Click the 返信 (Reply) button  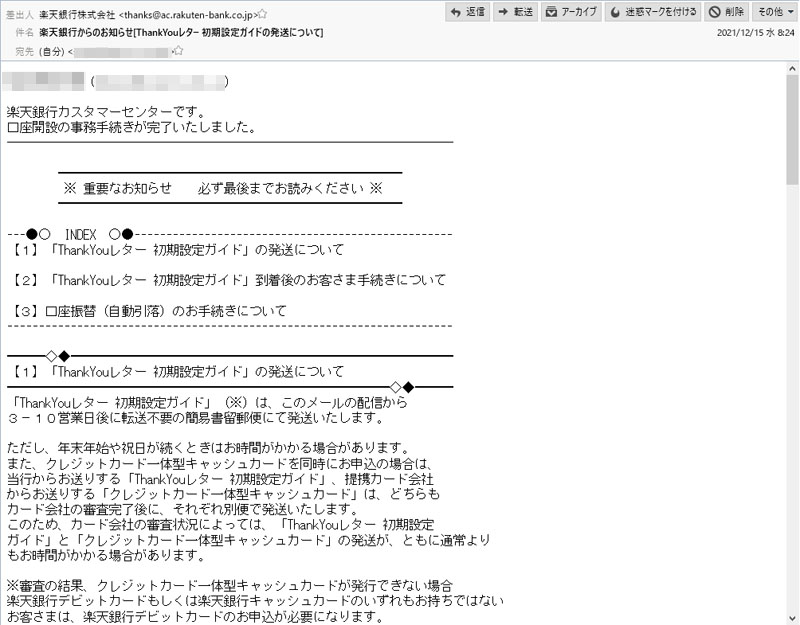465,12
